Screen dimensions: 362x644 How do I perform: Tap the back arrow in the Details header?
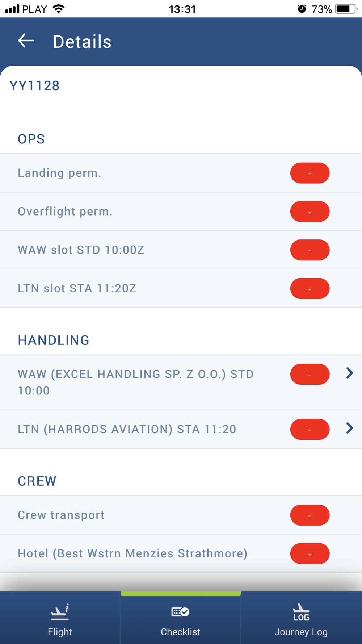tap(26, 41)
